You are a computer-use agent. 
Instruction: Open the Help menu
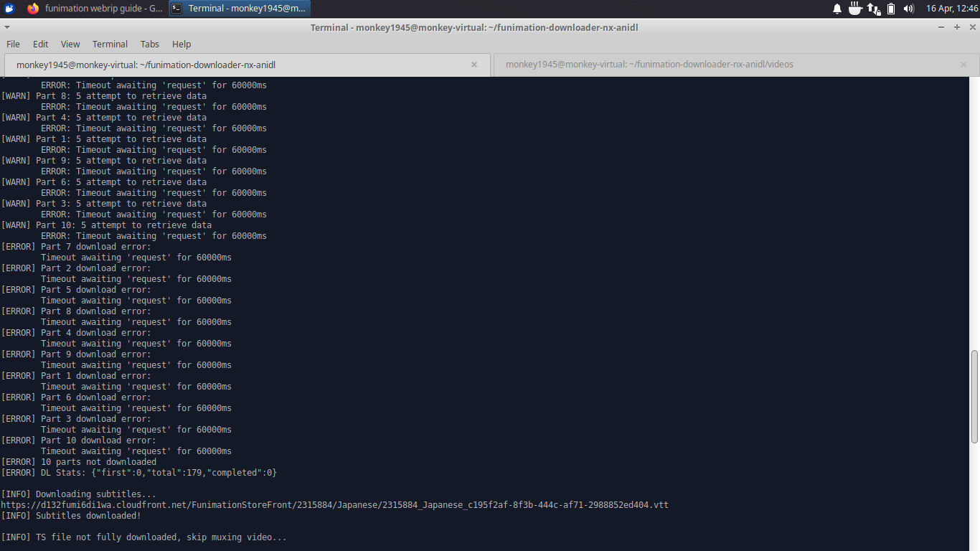[x=181, y=44]
